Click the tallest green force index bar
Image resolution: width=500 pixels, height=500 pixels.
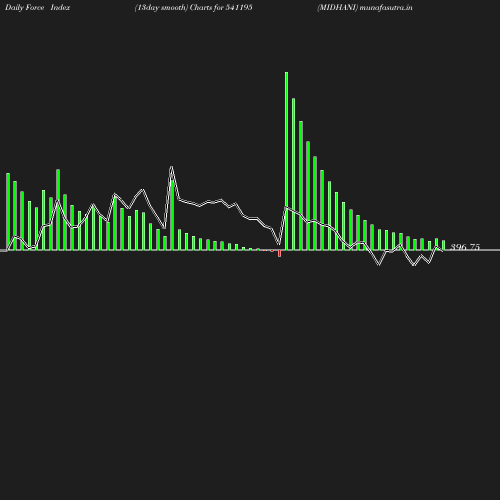tap(287, 161)
